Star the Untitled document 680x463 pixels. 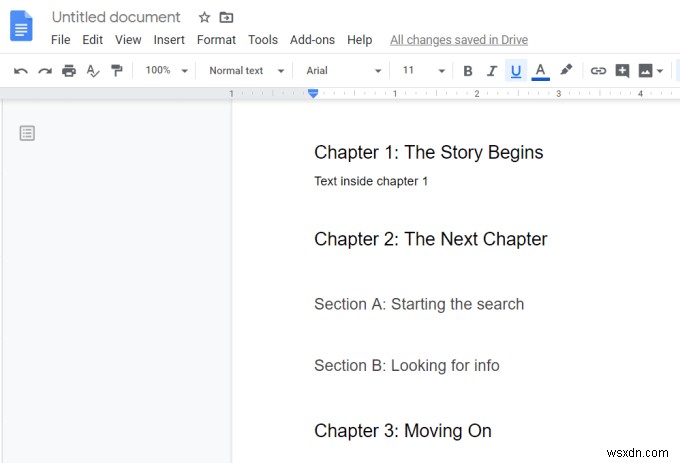pyautogui.click(x=204, y=17)
